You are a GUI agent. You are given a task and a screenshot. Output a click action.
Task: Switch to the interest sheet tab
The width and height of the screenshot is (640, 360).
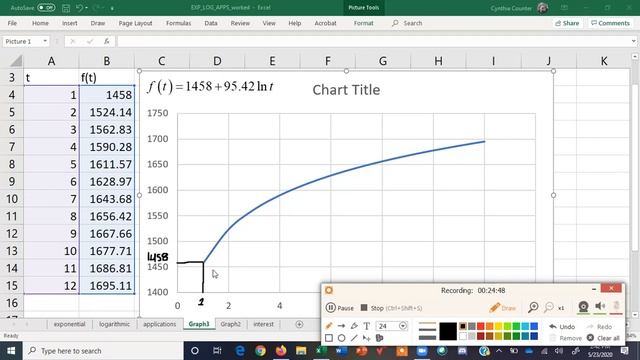click(263, 324)
